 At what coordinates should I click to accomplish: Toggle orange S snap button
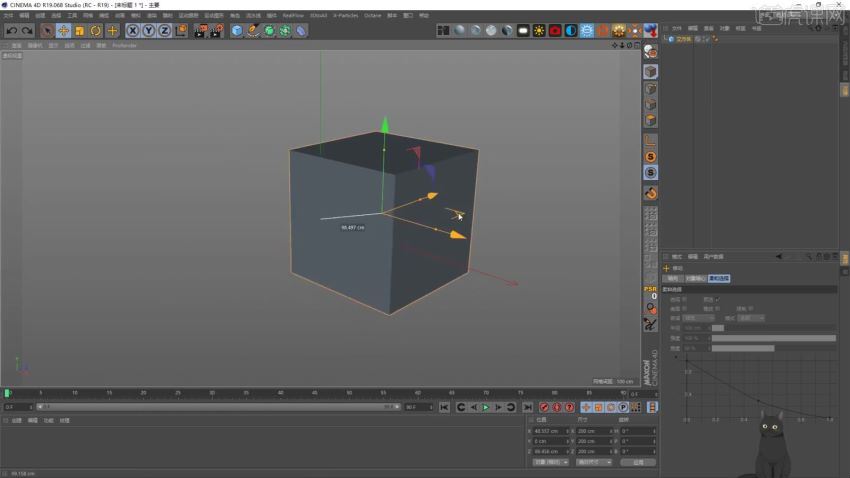click(651, 157)
